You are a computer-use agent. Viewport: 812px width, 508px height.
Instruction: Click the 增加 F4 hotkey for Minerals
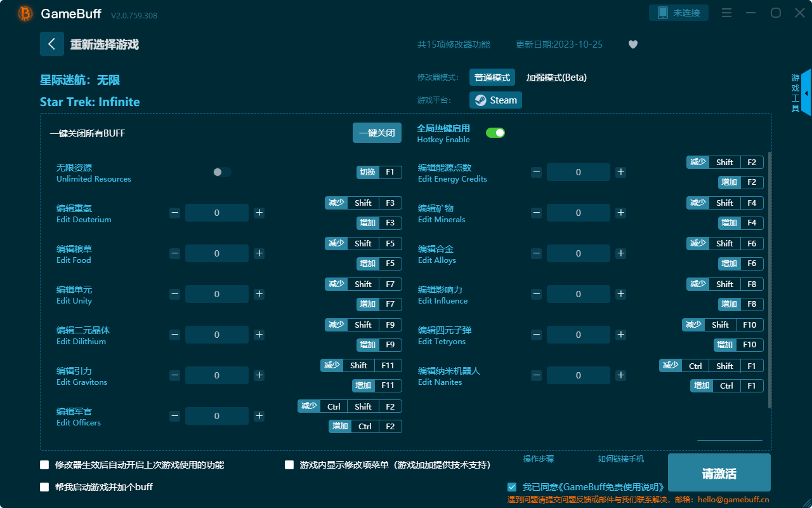coord(741,223)
